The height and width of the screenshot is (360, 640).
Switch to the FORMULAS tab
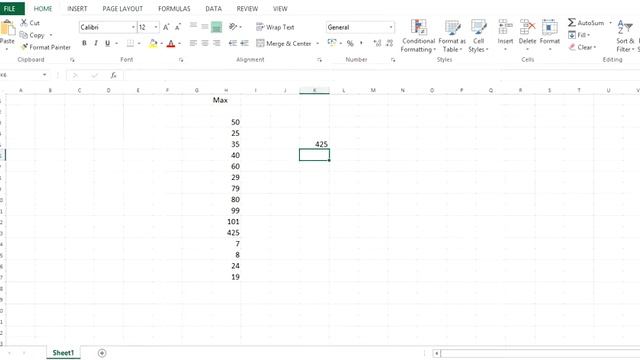click(x=174, y=9)
